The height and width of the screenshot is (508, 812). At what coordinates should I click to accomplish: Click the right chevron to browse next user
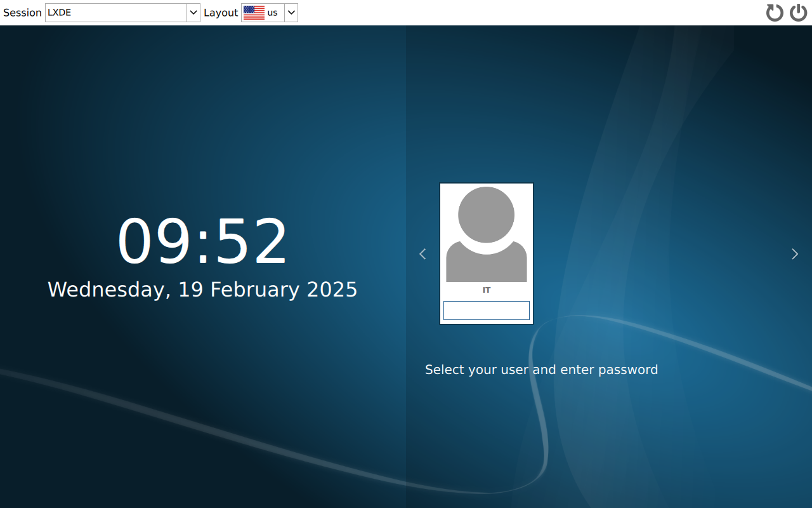794,253
